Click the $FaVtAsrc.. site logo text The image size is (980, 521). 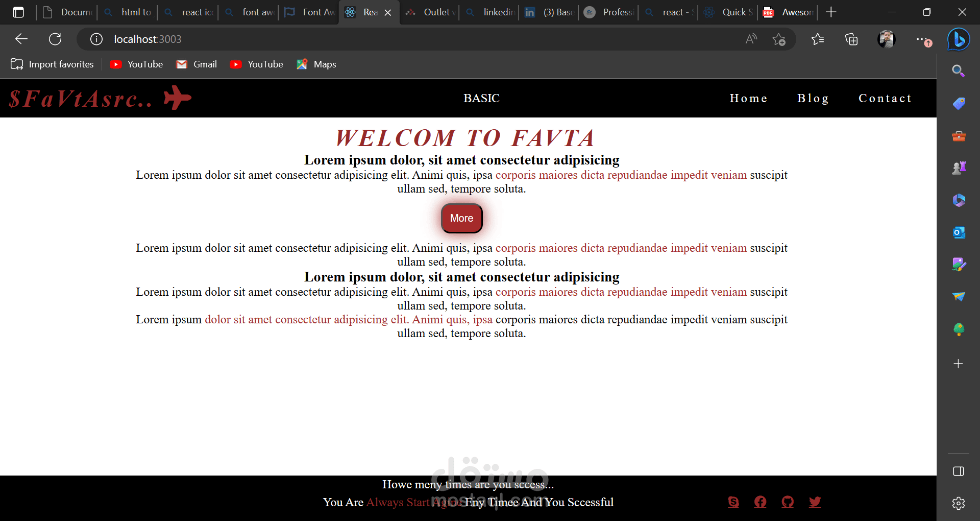[80, 99]
